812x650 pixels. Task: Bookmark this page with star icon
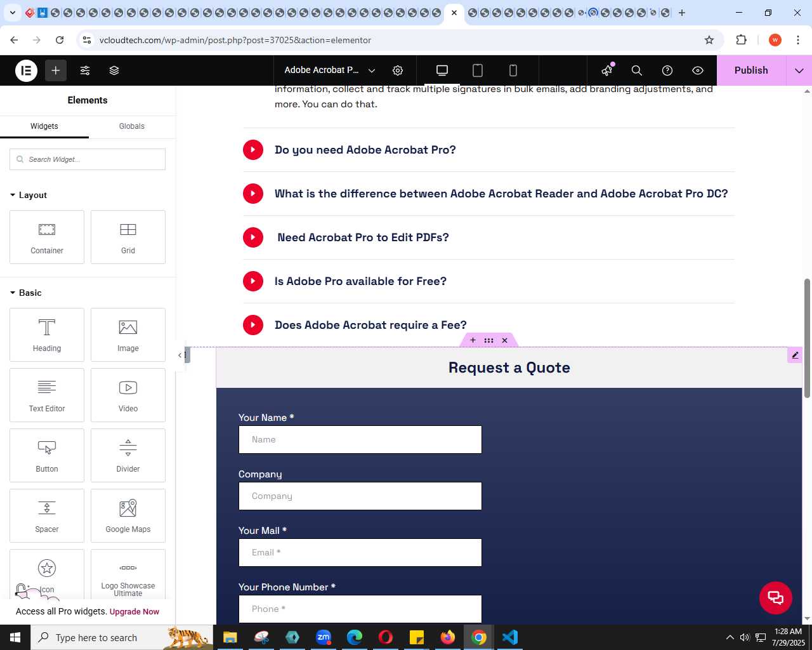point(709,40)
